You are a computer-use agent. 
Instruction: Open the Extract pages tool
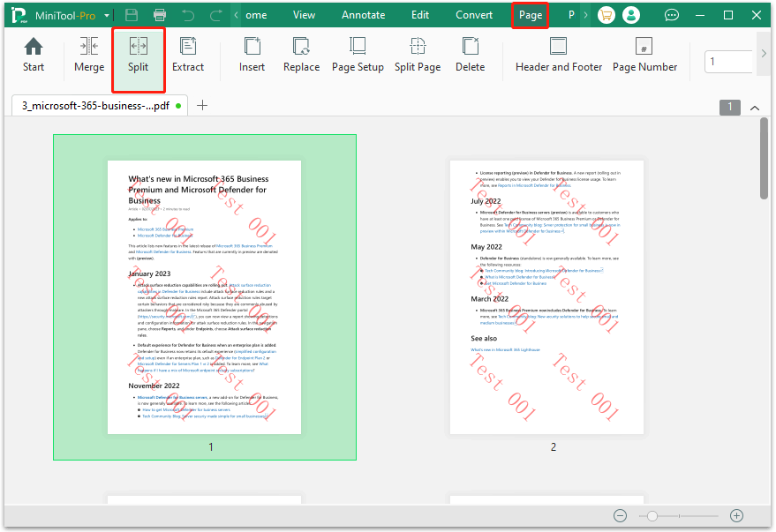(x=187, y=55)
